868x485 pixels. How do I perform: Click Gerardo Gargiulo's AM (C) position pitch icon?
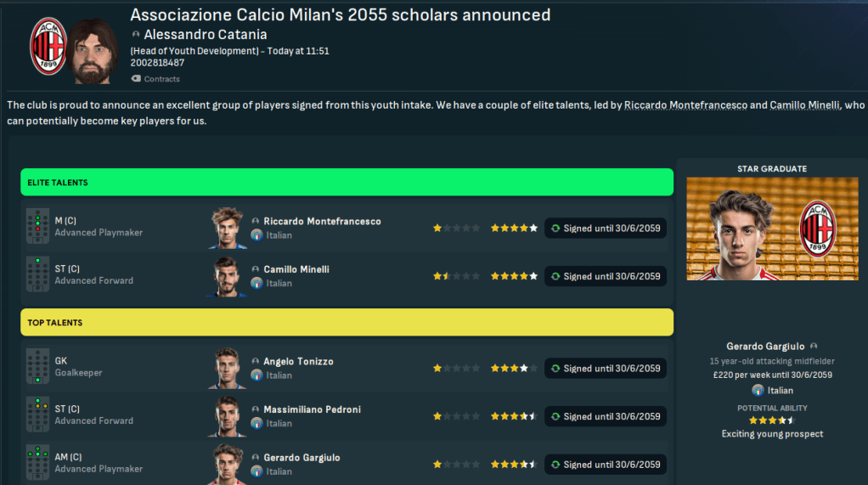point(37,463)
